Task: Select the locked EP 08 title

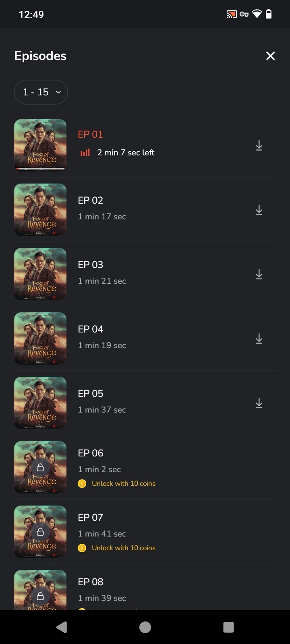Action: [x=91, y=582]
